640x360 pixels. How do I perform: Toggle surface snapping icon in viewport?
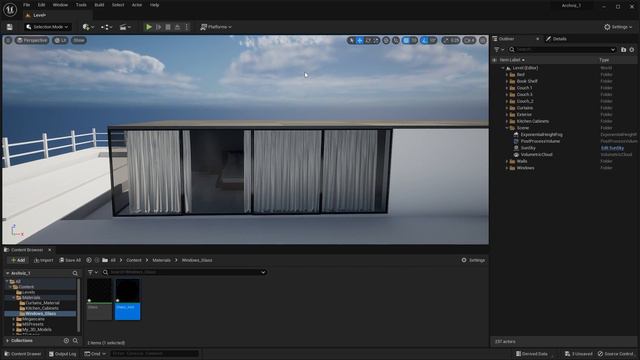tap(396, 40)
